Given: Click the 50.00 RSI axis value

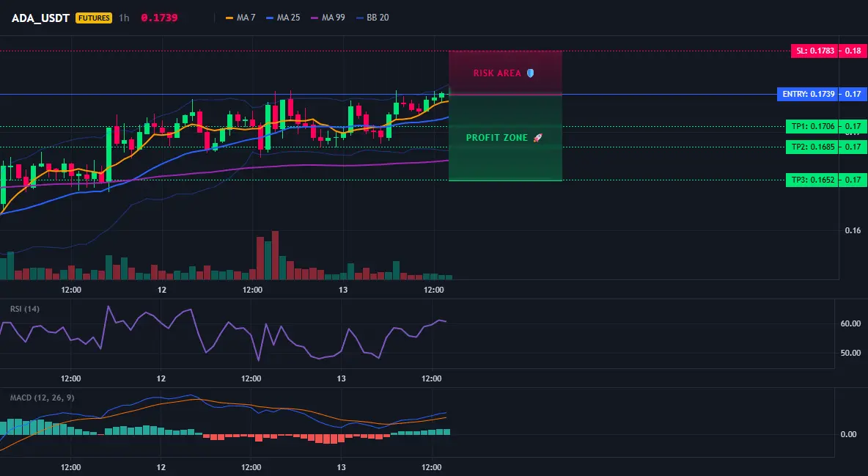Looking at the screenshot, I should pyautogui.click(x=850, y=353).
